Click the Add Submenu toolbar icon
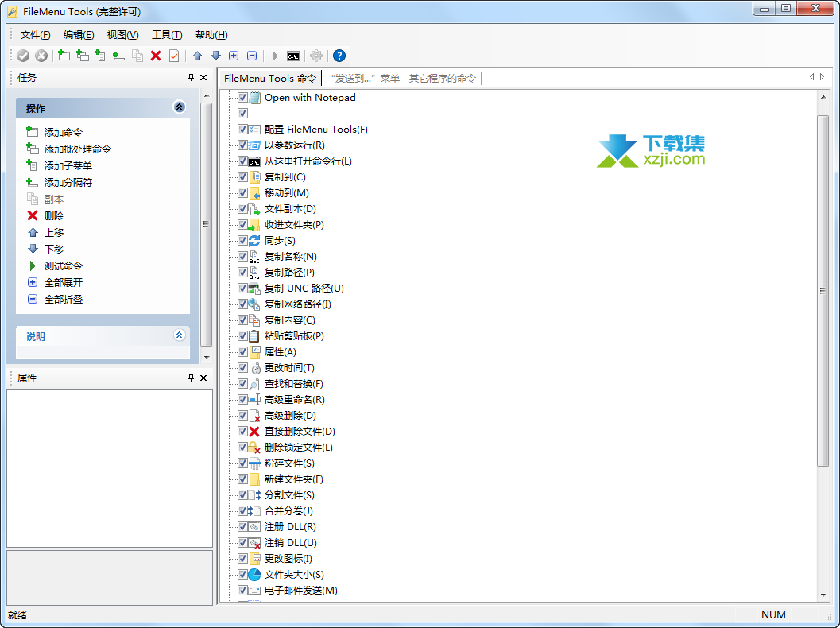This screenshot has width=840, height=628. pos(100,56)
